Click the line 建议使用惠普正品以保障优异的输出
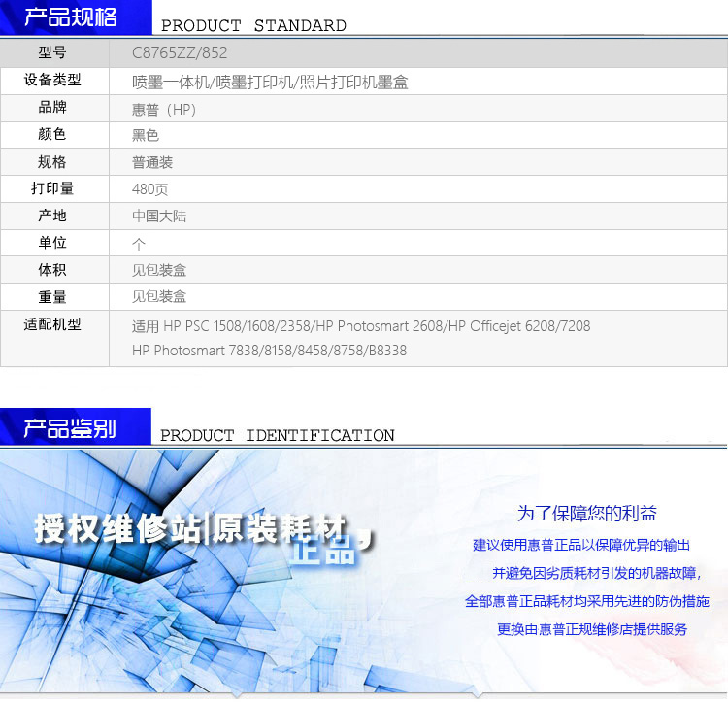Viewport: 728px width, 705px height. pyautogui.click(x=581, y=545)
